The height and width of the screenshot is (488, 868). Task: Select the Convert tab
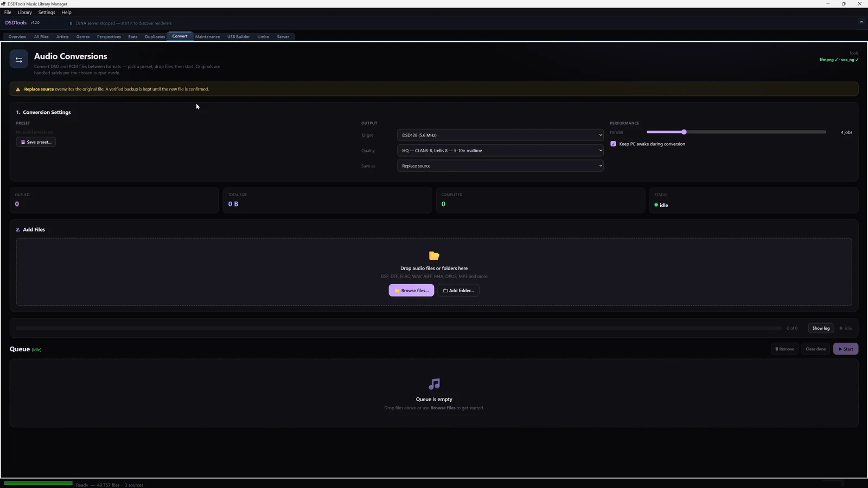pyautogui.click(x=180, y=36)
